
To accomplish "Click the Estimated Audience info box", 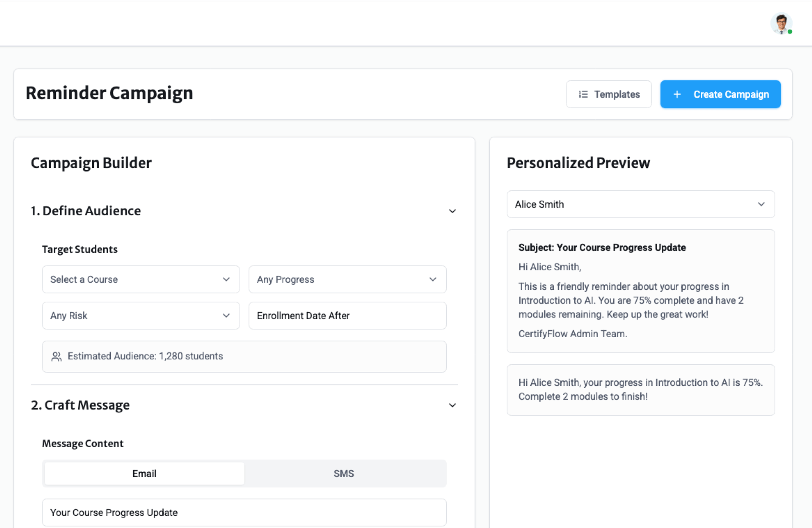I will click(x=244, y=357).
